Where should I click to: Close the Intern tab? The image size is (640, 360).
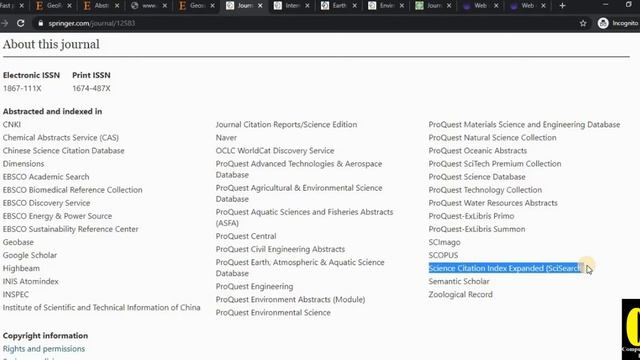[307, 6]
